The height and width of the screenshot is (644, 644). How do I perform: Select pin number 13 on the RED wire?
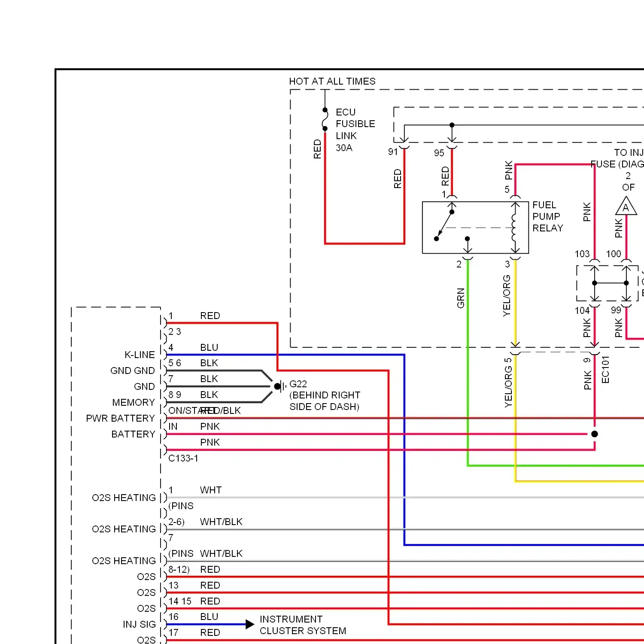click(173, 585)
